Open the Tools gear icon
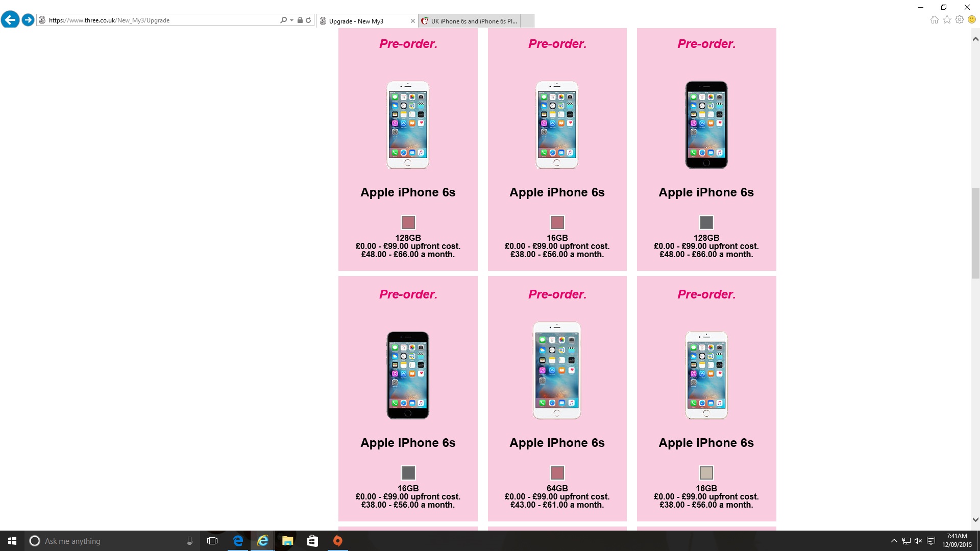Viewport: 980px width, 551px height. coord(960,20)
